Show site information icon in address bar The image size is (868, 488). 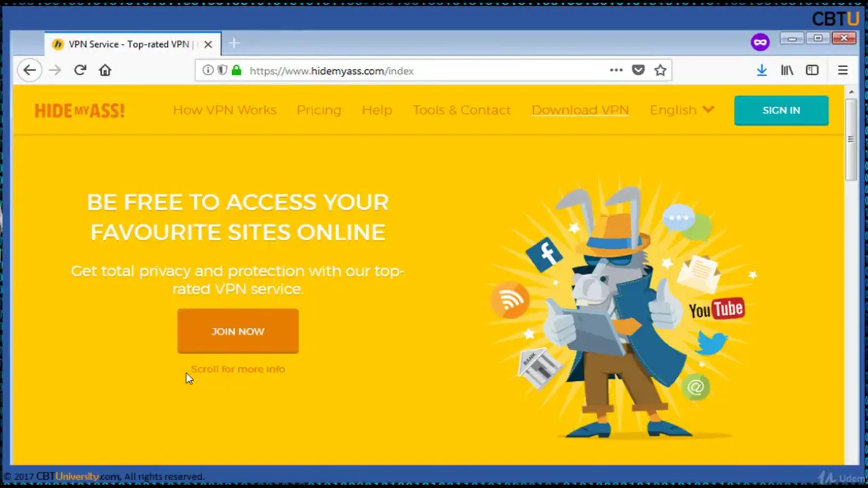click(208, 70)
